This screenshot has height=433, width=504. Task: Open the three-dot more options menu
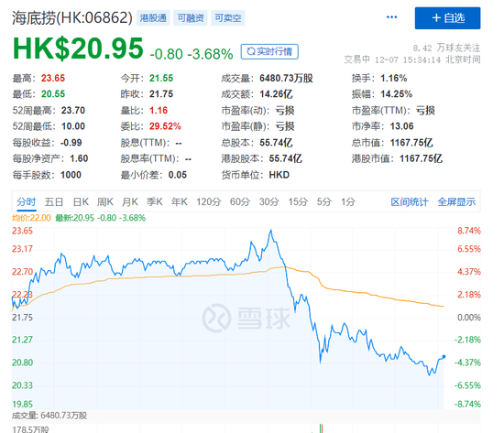[x=391, y=17]
